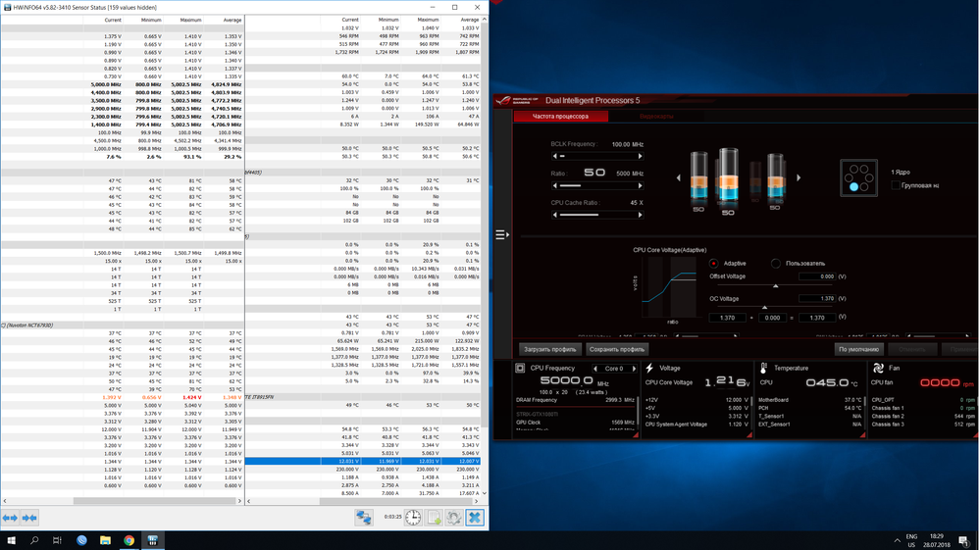Open File Explorer from taskbar
Image resolution: width=980 pixels, height=550 pixels.
coord(105,540)
